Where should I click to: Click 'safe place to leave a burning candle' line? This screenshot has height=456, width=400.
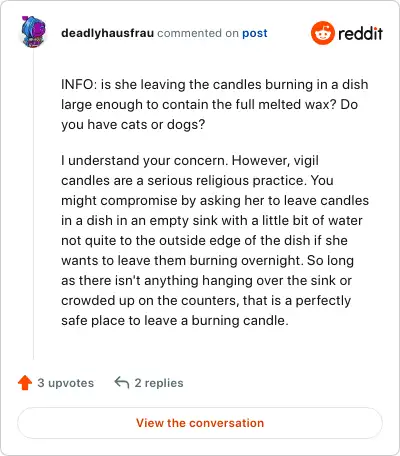point(175,320)
